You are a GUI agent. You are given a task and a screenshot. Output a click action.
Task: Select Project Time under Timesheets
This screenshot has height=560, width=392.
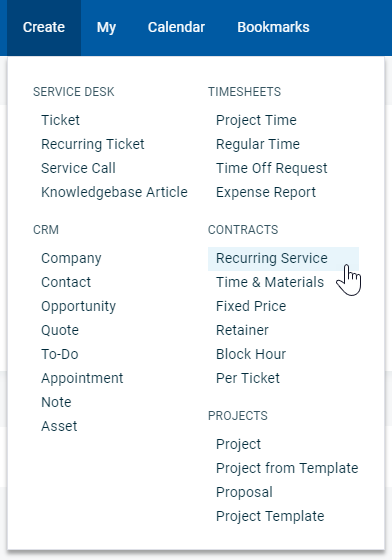tap(256, 120)
